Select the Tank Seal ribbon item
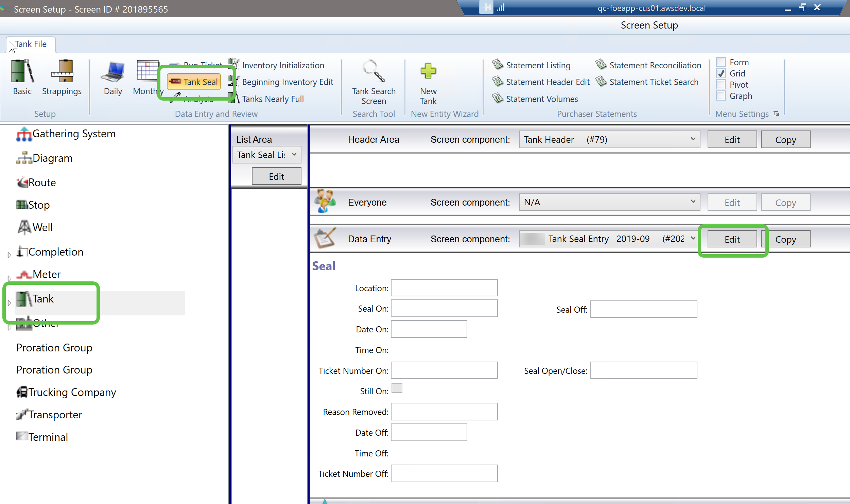The image size is (850, 504). coord(194,82)
